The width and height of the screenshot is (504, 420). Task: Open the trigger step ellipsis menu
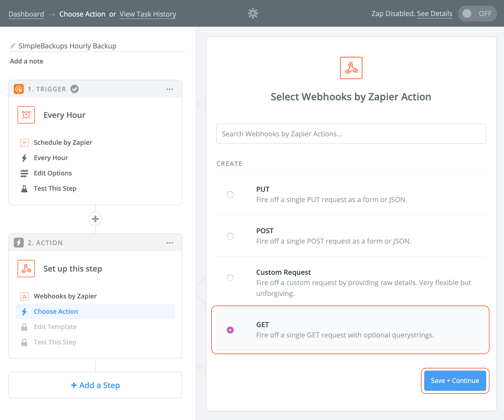pyautogui.click(x=170, y=89)
